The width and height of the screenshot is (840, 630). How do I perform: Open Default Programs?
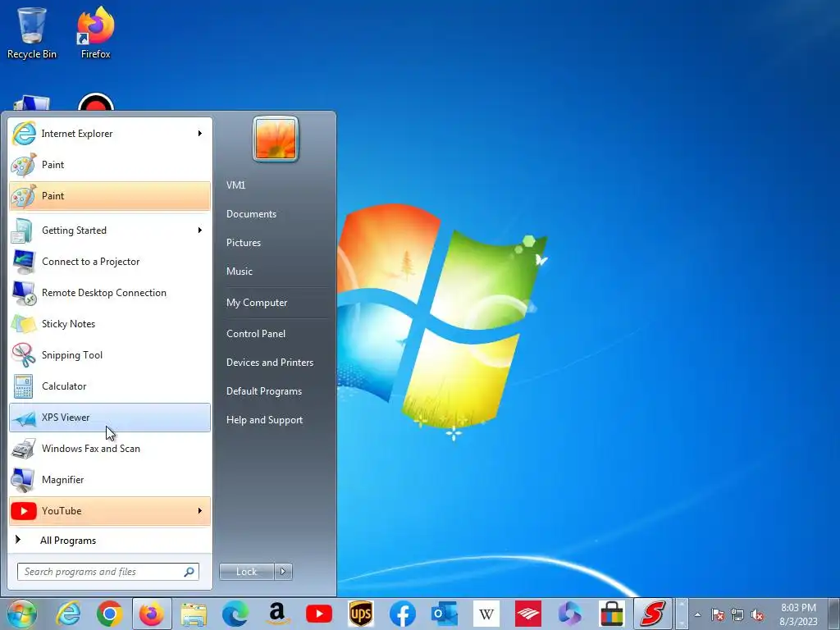coord(263,391)
